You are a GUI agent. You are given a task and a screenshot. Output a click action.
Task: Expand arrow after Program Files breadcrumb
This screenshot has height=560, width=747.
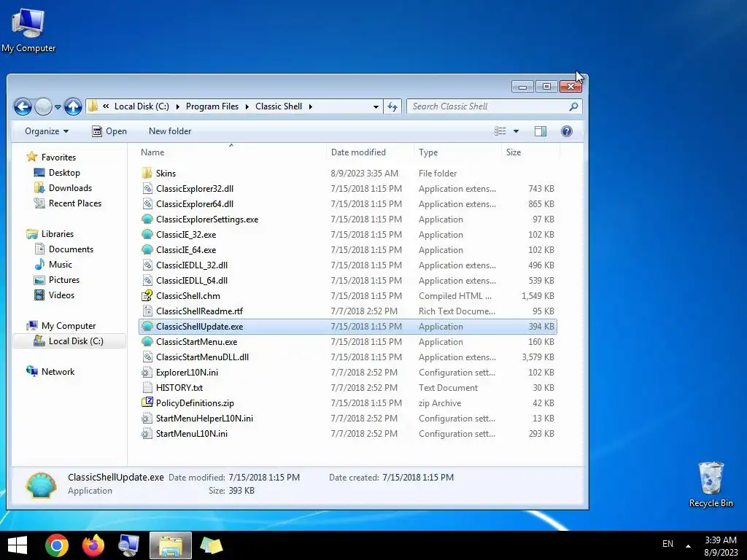point(247,106)
